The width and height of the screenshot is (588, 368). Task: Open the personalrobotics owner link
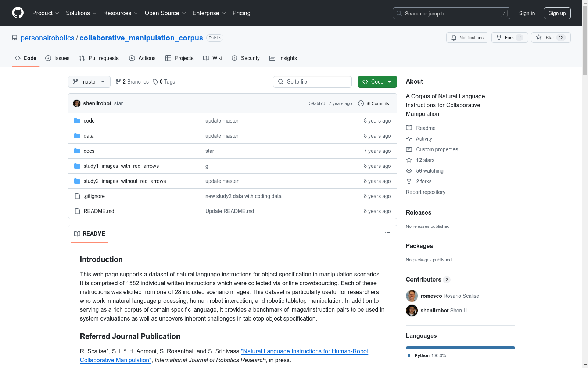(x=47, y=38)
